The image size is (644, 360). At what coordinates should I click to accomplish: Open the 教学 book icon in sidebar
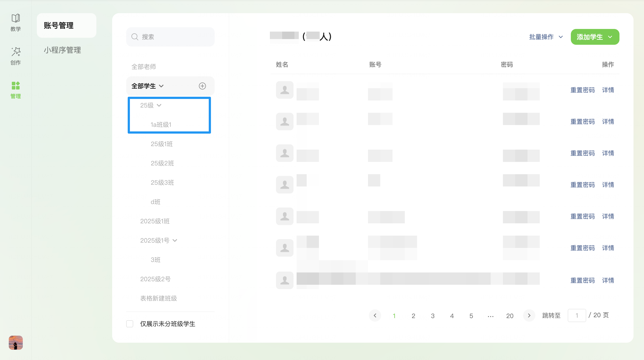pyautogui.click(x=16, y=18)
